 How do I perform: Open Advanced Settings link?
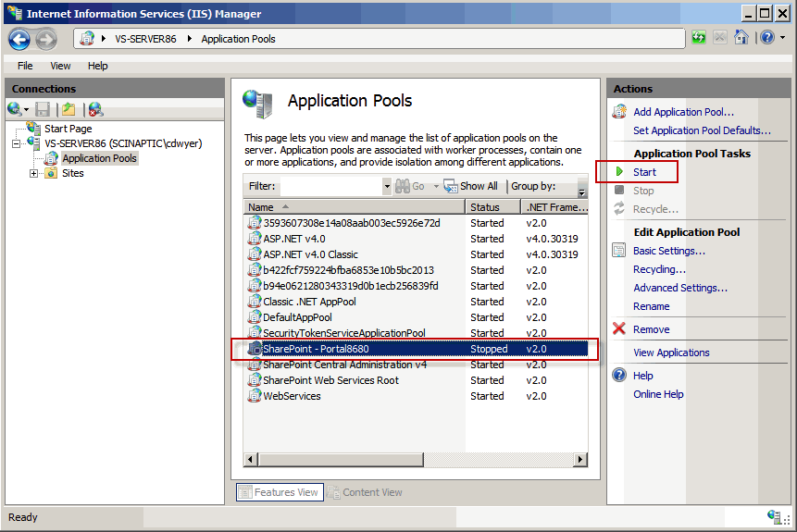[x=680, y=288]
